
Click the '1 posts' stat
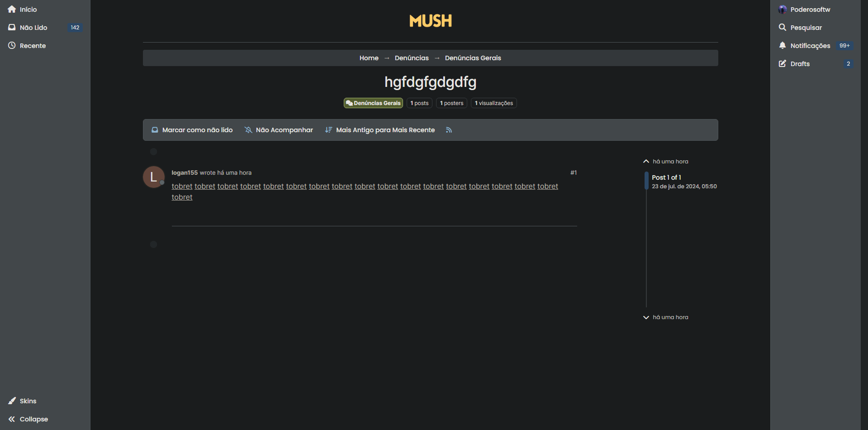419,103
